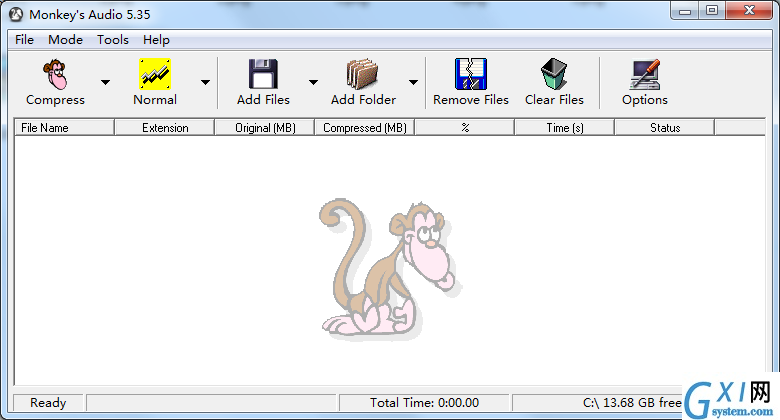The width and height of the screenshot is (780, 420).
Task: Open the Help menu
Action: tap(156, 40)
